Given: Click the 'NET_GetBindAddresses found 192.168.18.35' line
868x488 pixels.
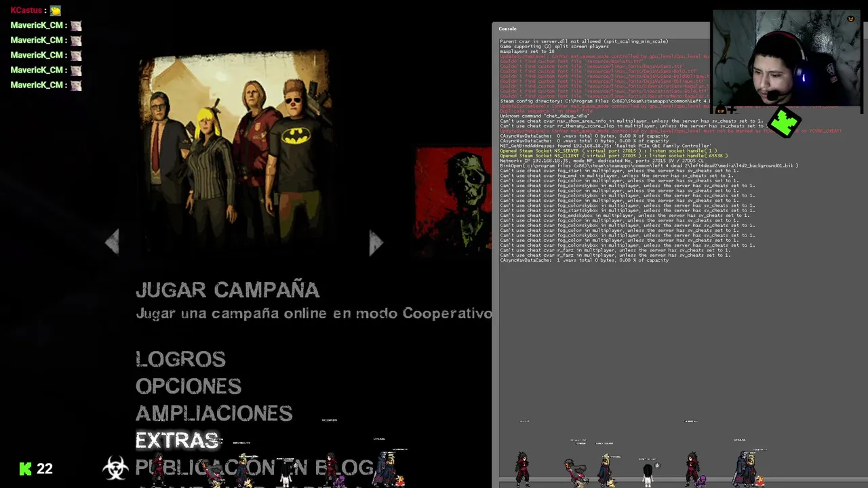Looking at the screenshot, I should [606, 146].
